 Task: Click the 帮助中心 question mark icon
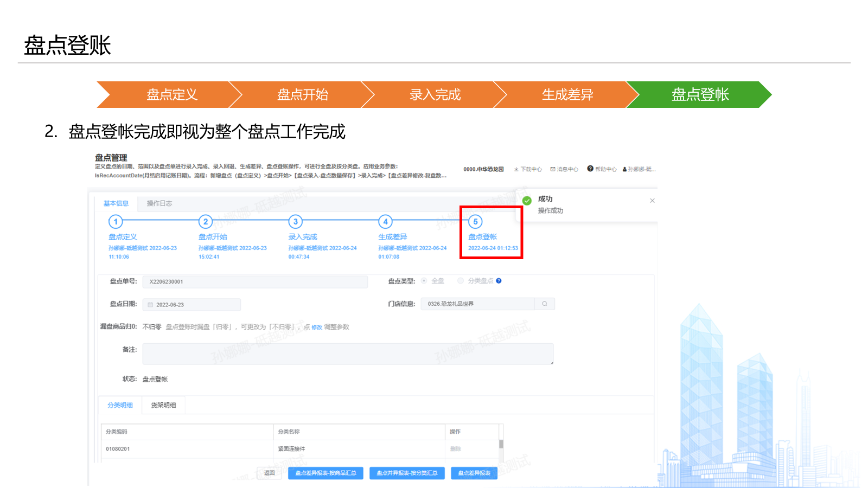click(590, 169)
